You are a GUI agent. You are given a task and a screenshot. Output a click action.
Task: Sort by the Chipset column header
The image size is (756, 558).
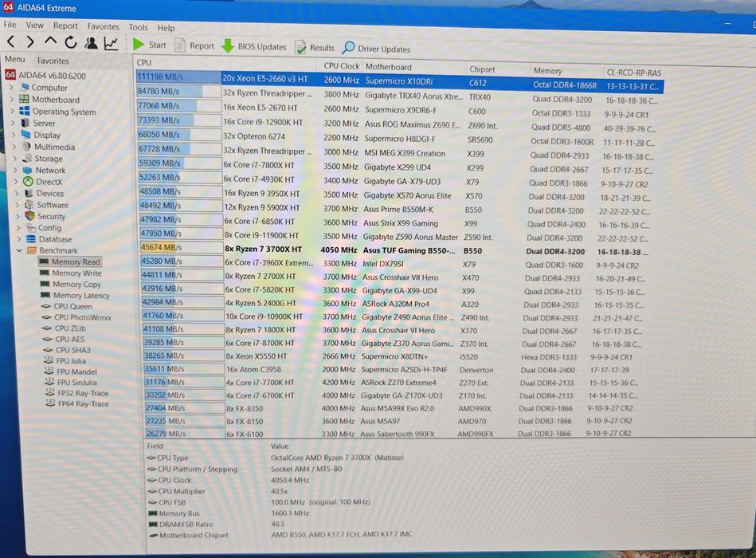click(x=482, y=69)
